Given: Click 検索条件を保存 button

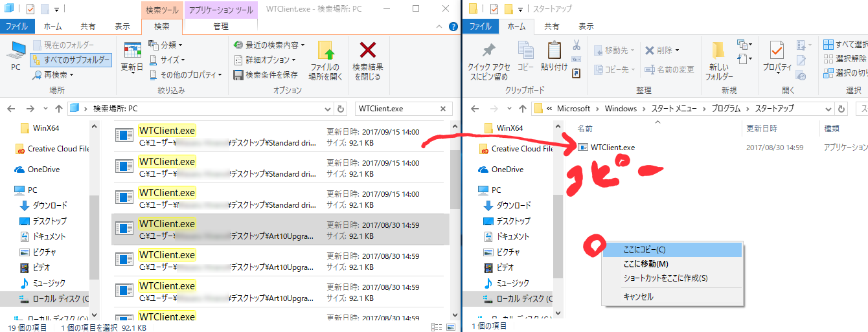Looking at the screenshot, I should (266, 74).
